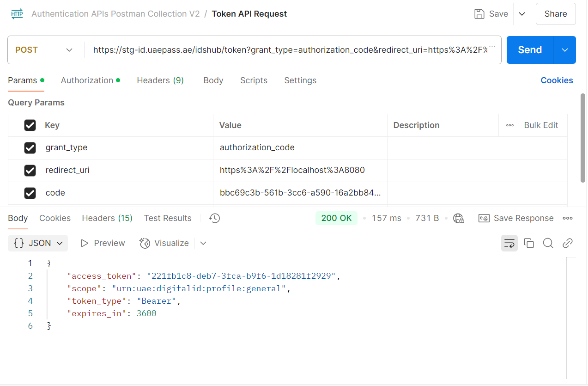The width and height of the screenshot is (588, 386).
Task: Toggle the code parameter checkbox
Action: [30, 193]
